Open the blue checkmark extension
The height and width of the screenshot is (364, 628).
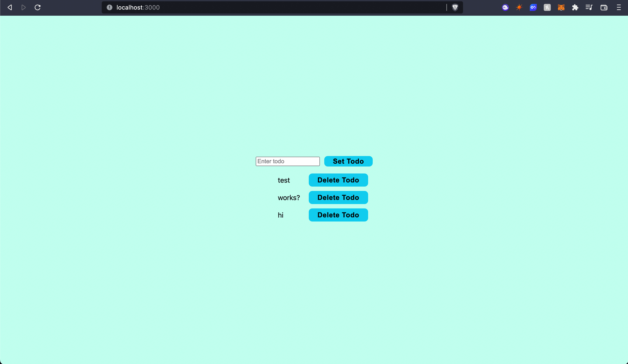(533, 7)
